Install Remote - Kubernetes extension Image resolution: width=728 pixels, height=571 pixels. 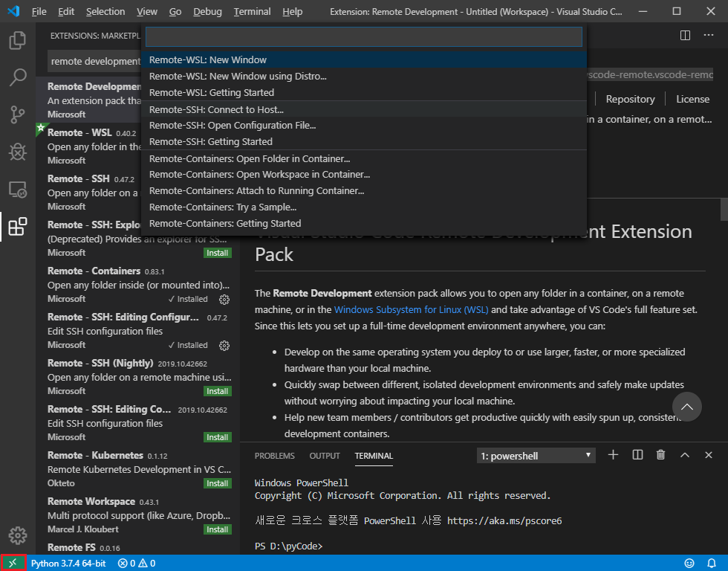pyautogui.click(x=217, y=483)
